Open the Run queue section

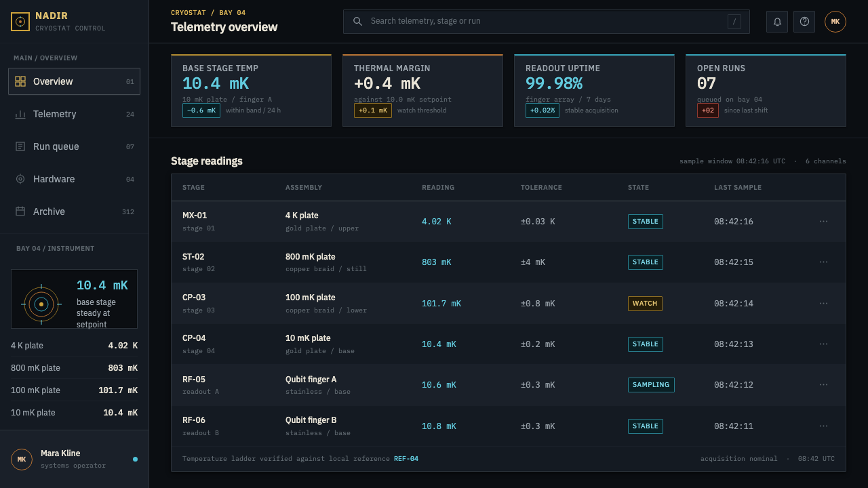(75, 146)
